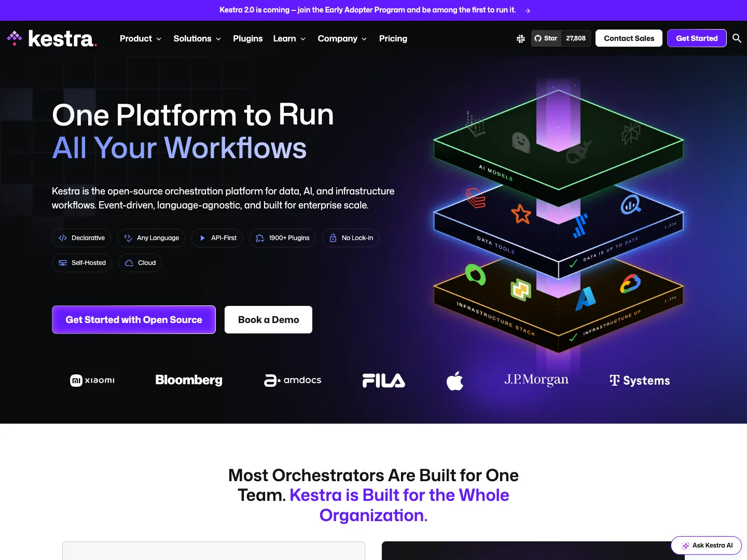Viewport: 747px width, 560px height.
Task: Click the DATA TOOLS layer label
Action: 495,245
